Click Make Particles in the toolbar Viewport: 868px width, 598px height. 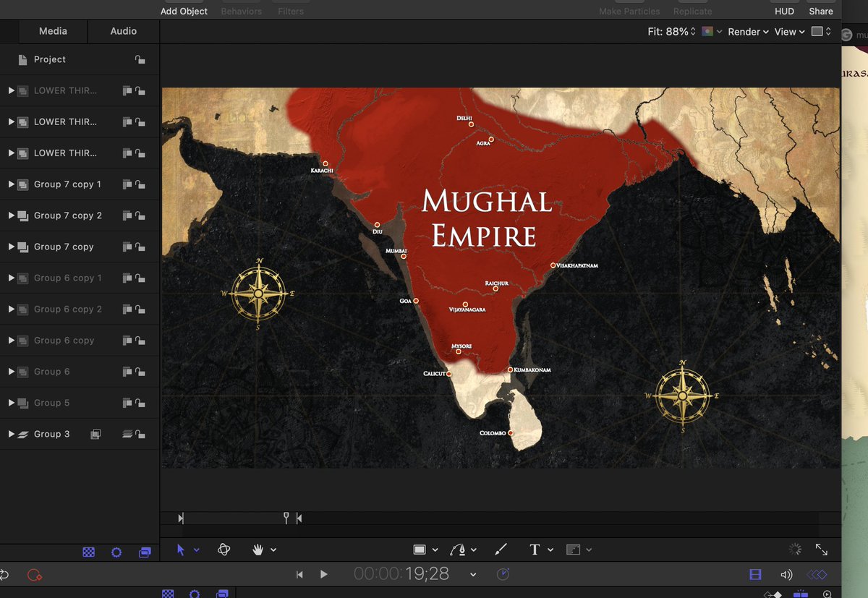click(x=629, y=11)
